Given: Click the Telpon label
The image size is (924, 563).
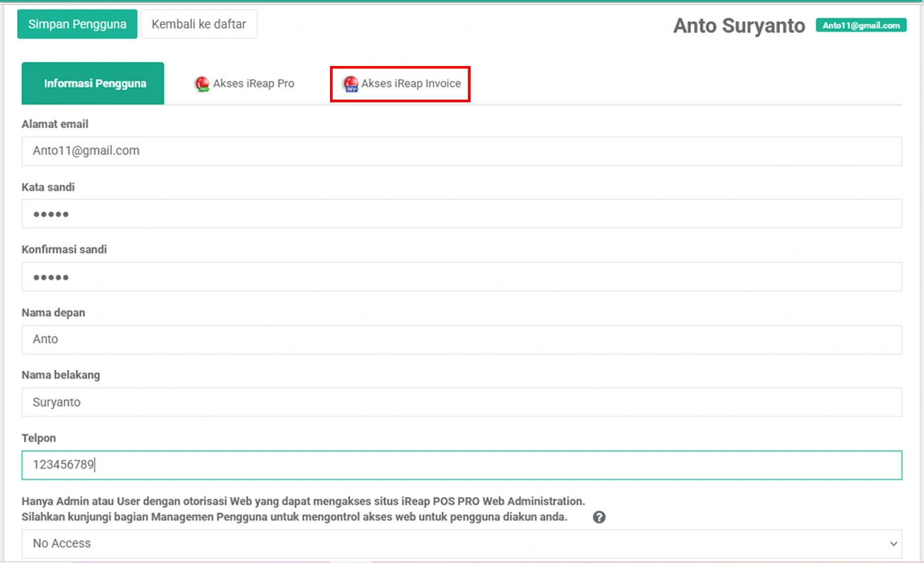Looking at the screenshot, I should [38, 438].
